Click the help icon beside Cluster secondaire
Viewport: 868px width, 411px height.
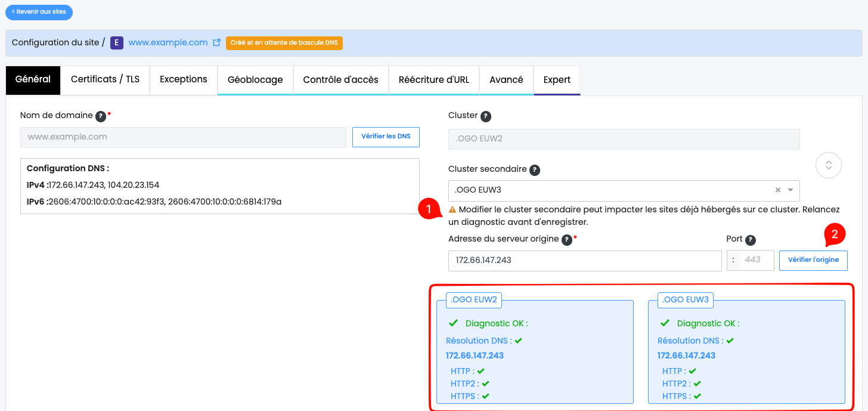point(535,170)
